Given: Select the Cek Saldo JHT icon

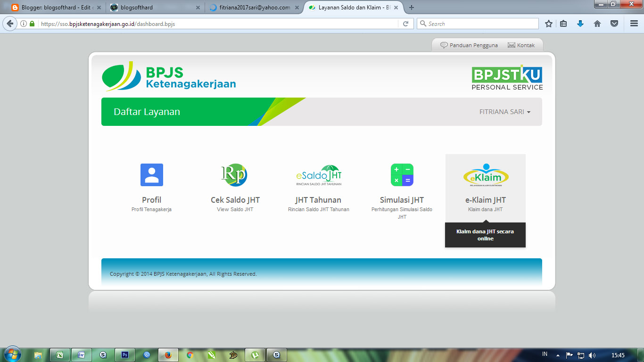Looking at the screenshot, I should [235, 175].
